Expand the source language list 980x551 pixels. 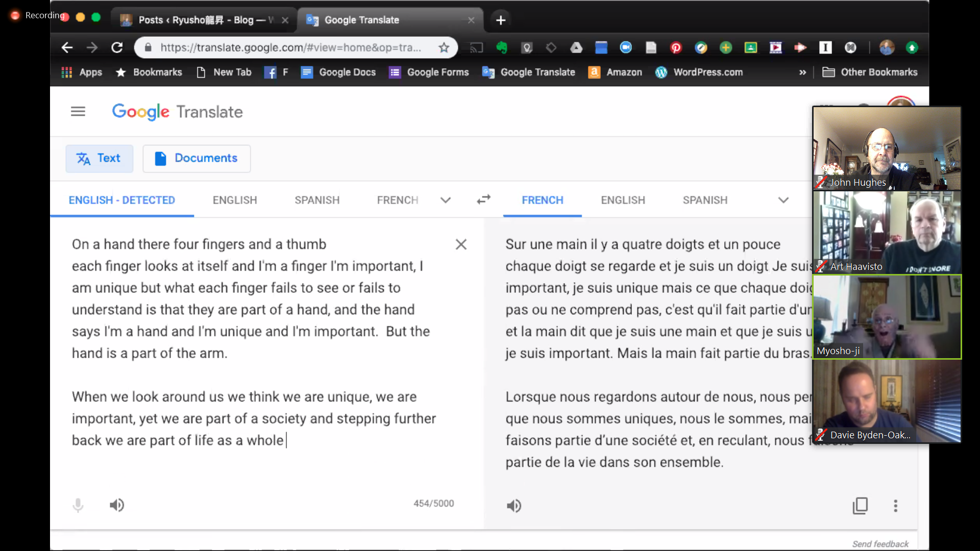tap(445, 200)
